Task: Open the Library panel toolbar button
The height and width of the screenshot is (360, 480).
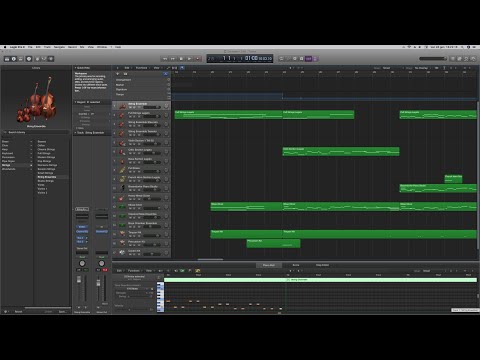Action: (x=7, y=59)
